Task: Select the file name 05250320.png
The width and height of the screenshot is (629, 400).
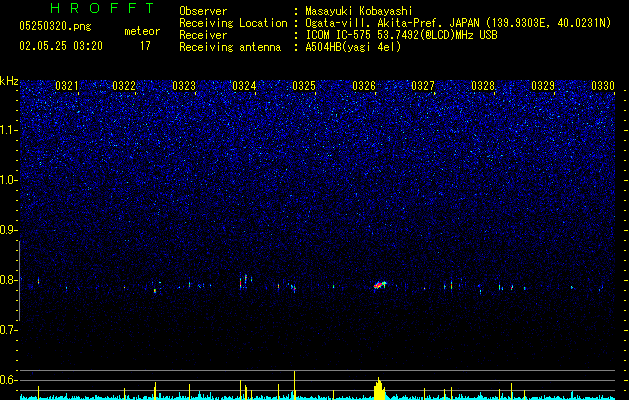Action: click(x=55, y=26)
